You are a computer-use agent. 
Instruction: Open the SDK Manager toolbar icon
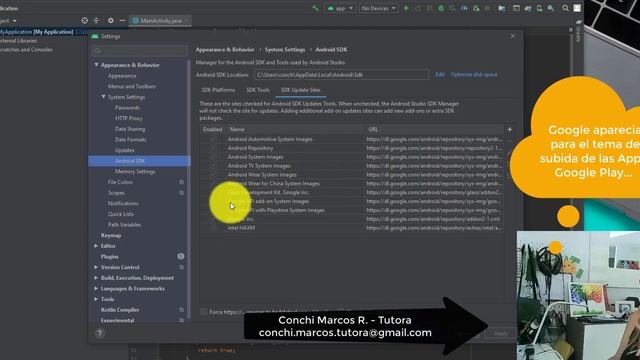551,8
